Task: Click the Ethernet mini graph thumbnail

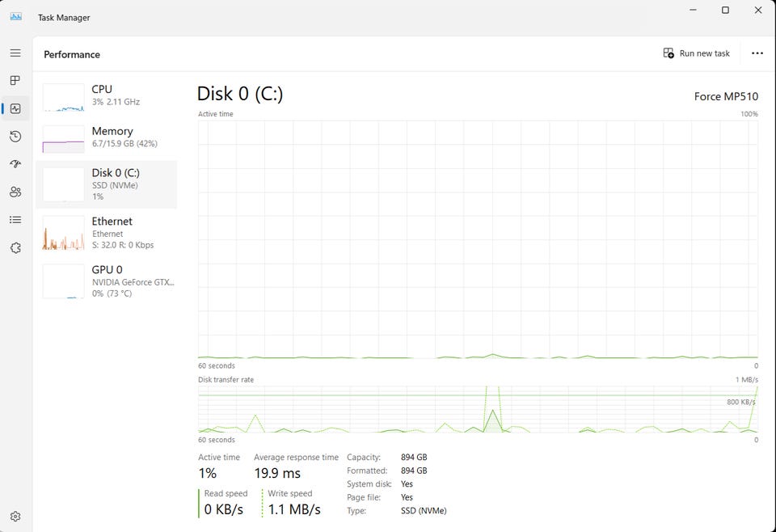Action: (x=63, y=233)
